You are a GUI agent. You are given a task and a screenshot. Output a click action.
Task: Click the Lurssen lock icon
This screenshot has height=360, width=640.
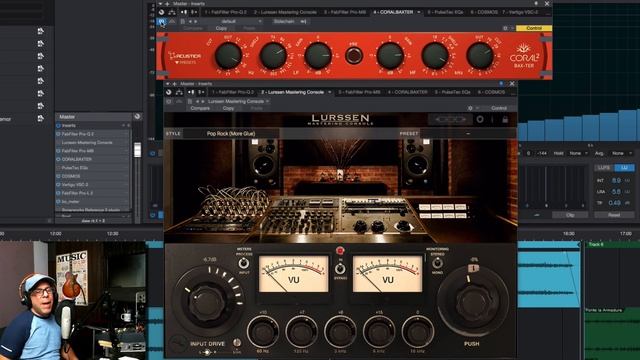point(505,120)
